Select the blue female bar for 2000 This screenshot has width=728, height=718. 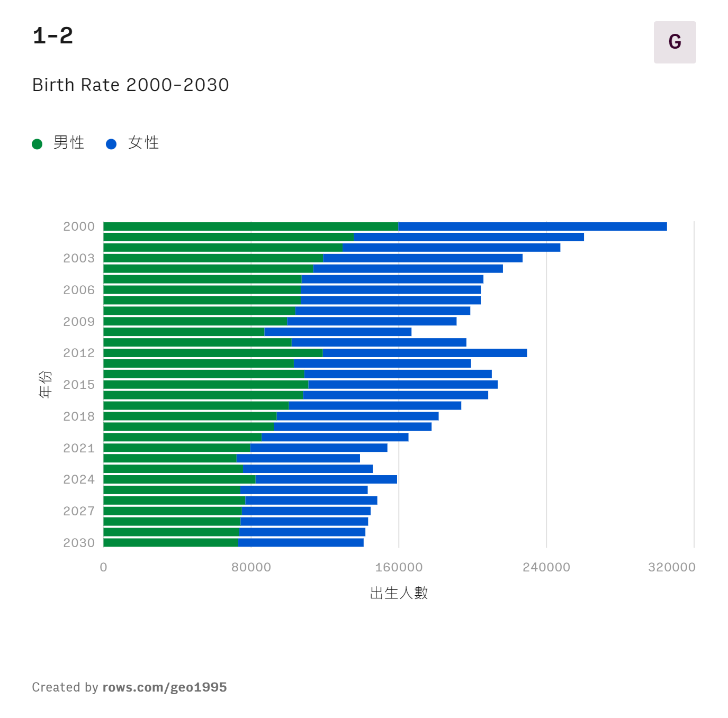pyautogui.click(x=532, y=226)
